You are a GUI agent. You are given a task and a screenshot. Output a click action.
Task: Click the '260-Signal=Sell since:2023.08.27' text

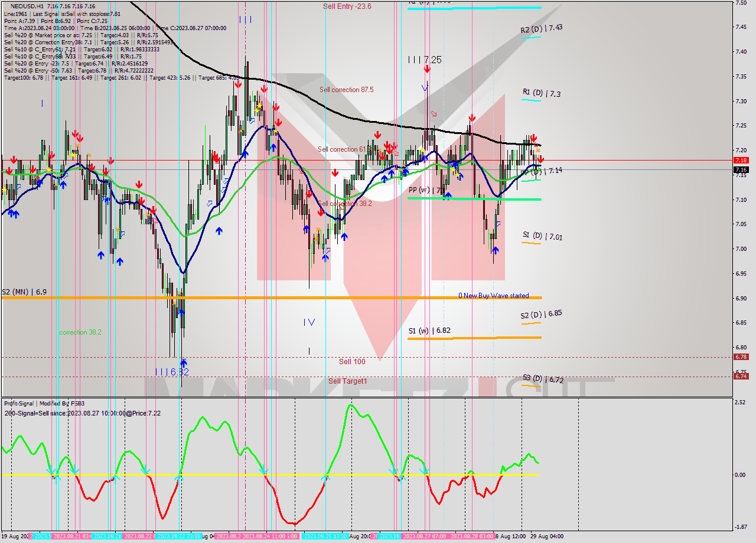pos(82,413)
